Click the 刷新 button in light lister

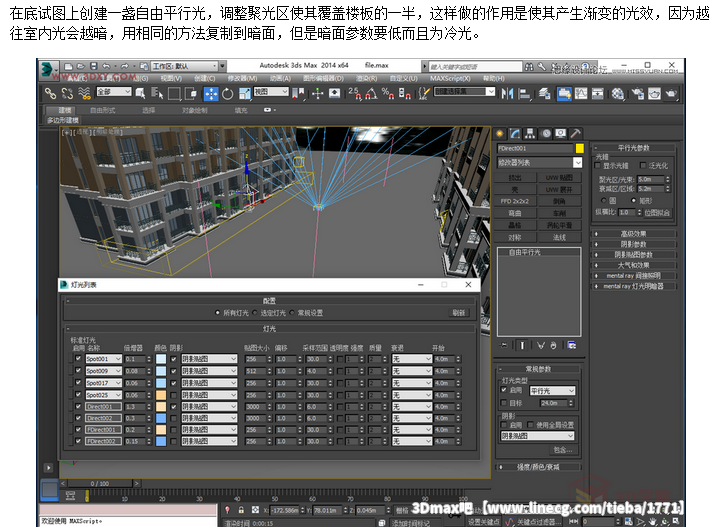click(459, 313)
